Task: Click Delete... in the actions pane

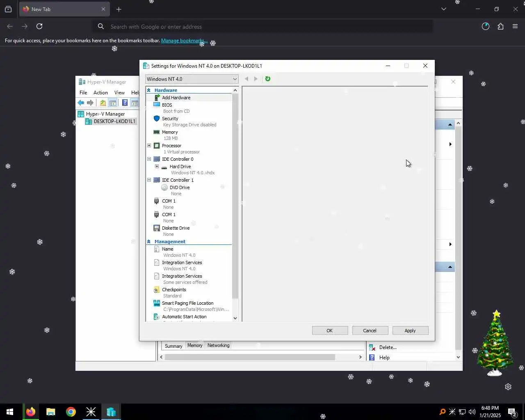Action: pos(388,347)
